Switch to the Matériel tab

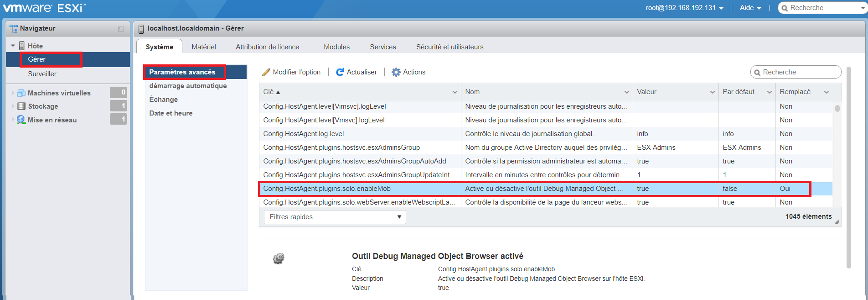click(204, 47)
